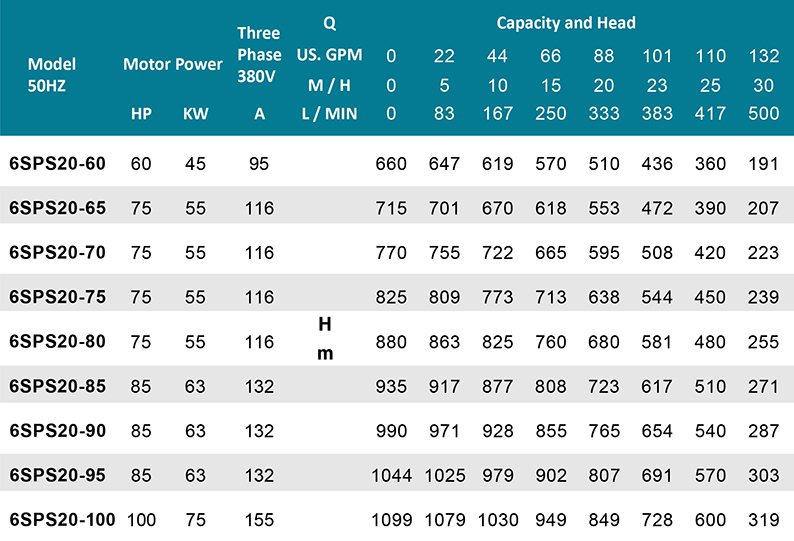Click the 6SPS20-85 model name
The image size is (794, 541).
coord(56,385)
